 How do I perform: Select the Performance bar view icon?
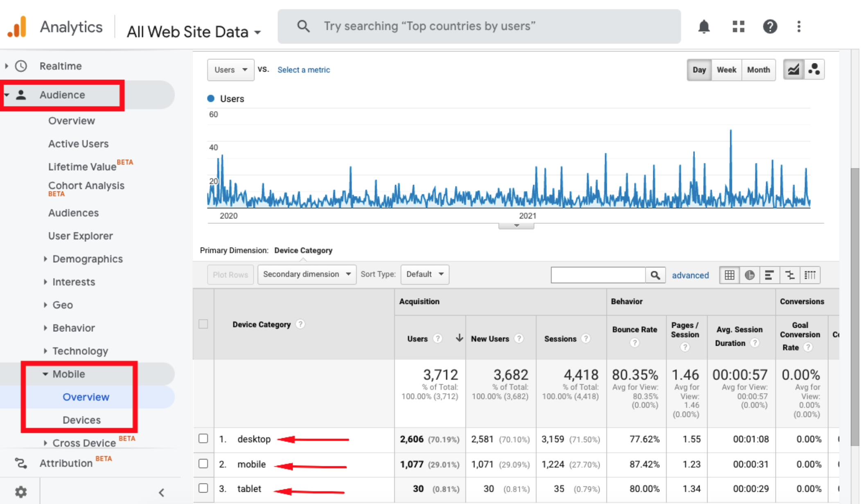(769, 275)
